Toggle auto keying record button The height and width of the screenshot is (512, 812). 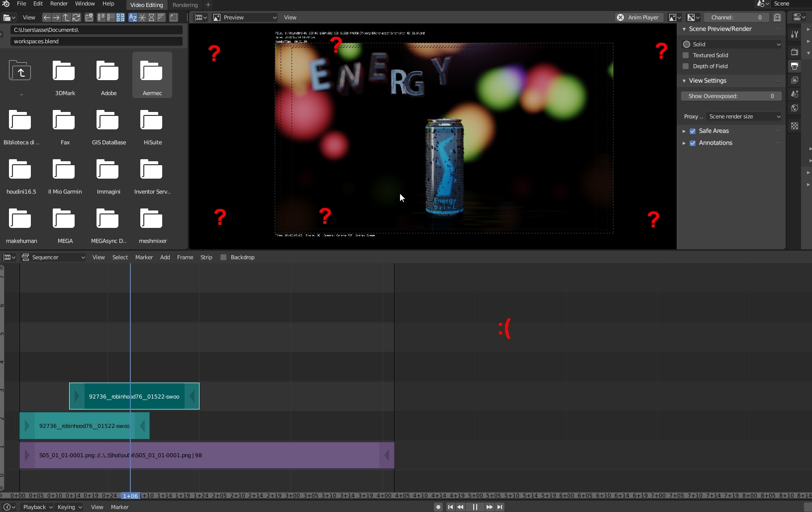tap(438, 507)
